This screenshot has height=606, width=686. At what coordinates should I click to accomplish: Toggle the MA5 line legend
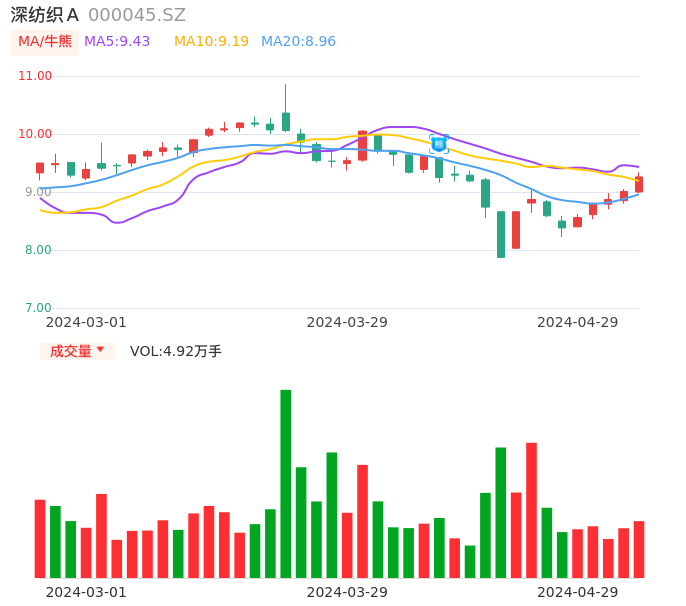click(x=117, y=42)
